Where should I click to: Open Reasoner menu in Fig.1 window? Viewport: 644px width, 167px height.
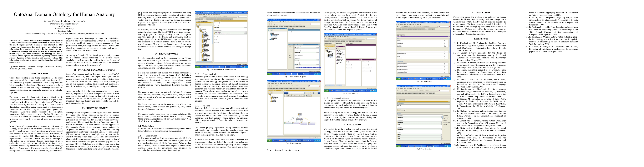click(x=204, y=14)
